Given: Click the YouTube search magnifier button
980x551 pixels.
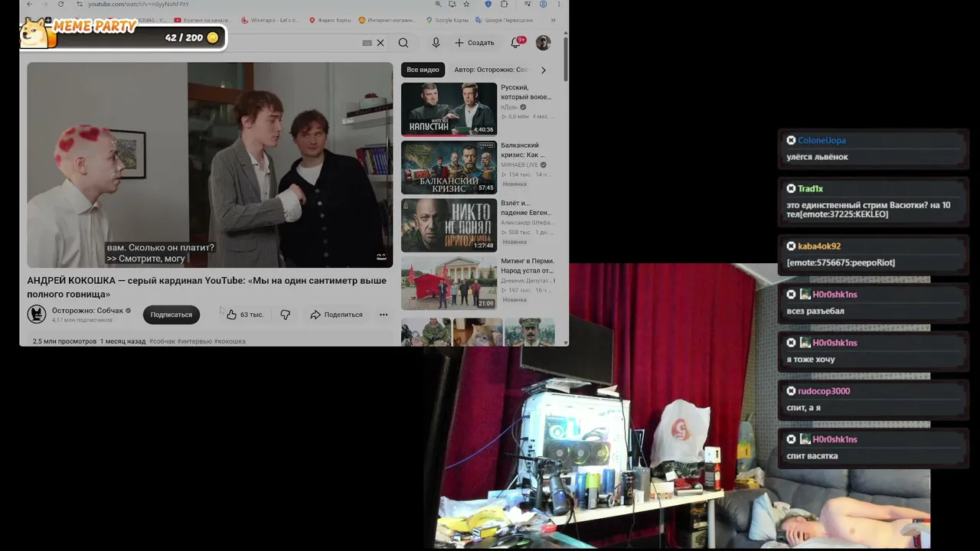Looking at the screenshot, I should coord(403,43).
